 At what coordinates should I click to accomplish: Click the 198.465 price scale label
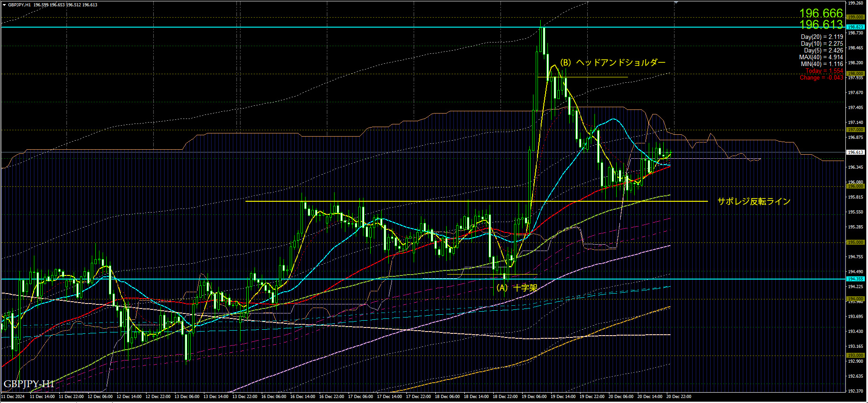pos(855,47)
